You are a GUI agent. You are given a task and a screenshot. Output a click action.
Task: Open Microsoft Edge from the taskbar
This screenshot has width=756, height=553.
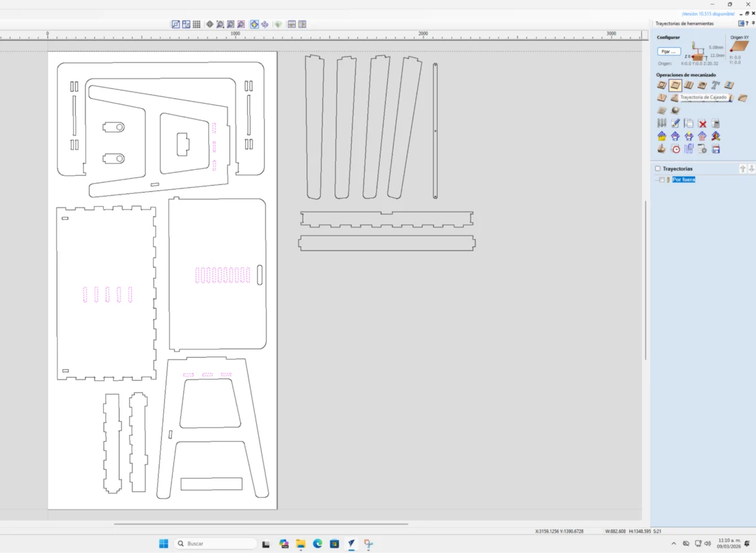(x=318, y=543)
